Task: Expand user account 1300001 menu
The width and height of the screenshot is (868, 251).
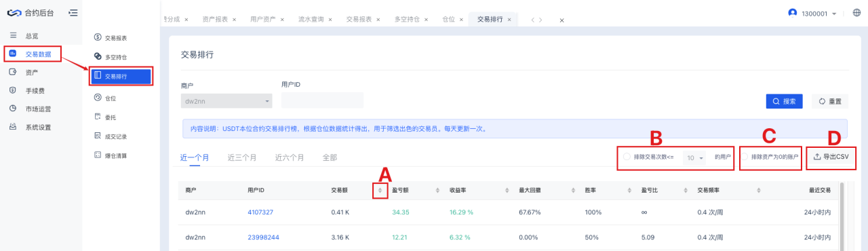Action: tap(812, 13)
